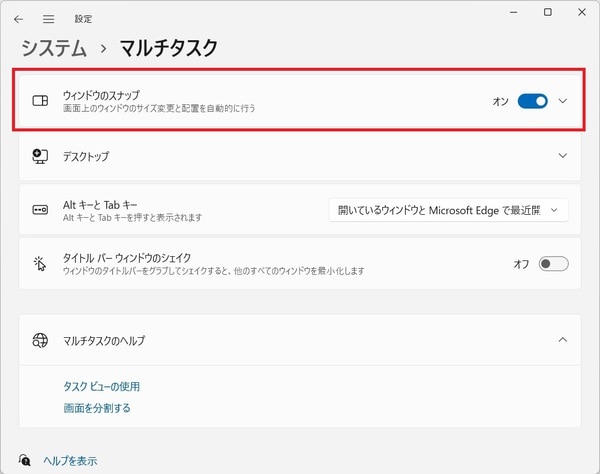600x474 pixels.
Task: Open the タスク ビューの使用 link
Action: (101, 386)
